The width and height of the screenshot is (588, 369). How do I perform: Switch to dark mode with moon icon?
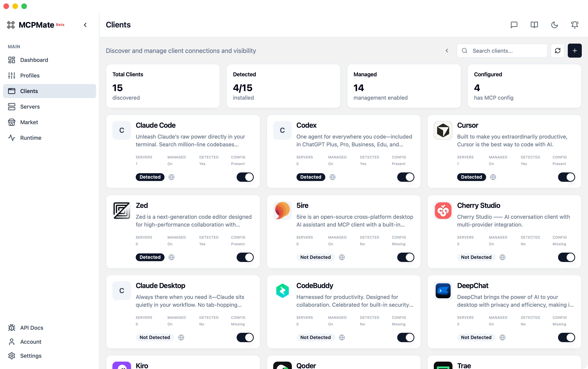point(554,25)
